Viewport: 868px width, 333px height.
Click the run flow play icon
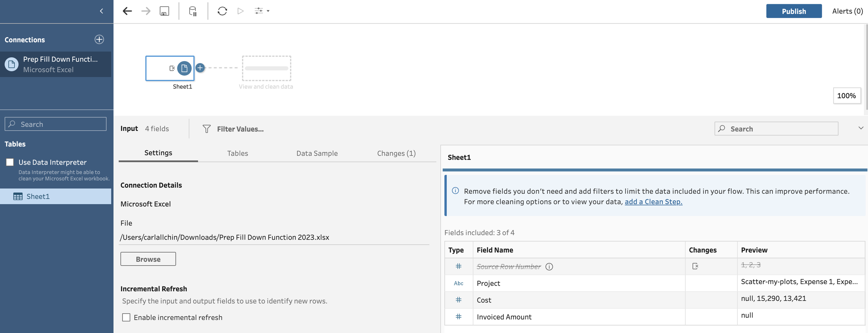point(240,11)
